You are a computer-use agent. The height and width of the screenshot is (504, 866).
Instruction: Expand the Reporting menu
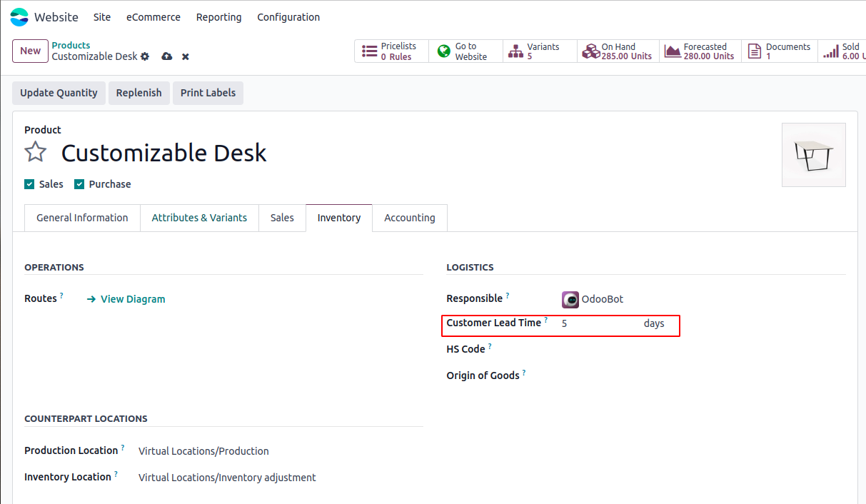click(218, 17)
